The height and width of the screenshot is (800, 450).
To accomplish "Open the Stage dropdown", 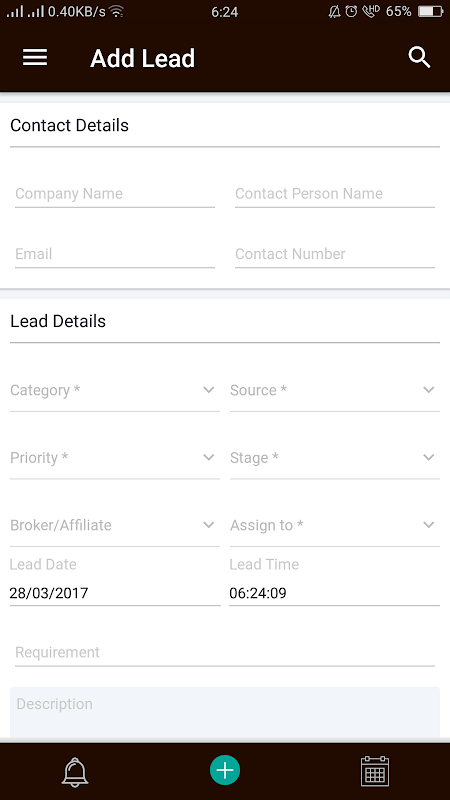I will tap(335, 458).
